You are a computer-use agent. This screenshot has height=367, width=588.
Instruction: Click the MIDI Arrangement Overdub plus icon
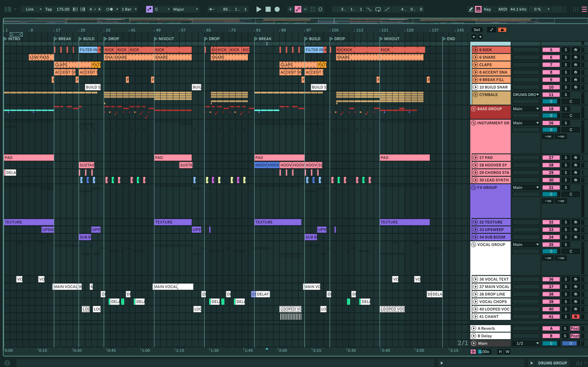(x=290, y=9)
